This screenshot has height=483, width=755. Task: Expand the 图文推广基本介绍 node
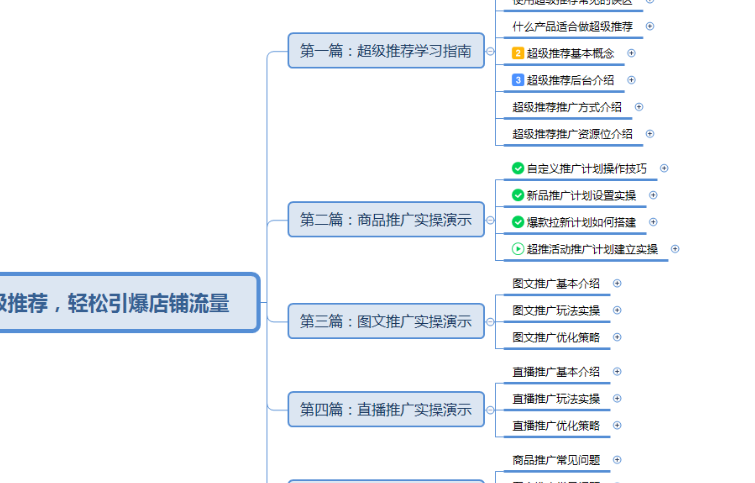[x=617, y=283]
